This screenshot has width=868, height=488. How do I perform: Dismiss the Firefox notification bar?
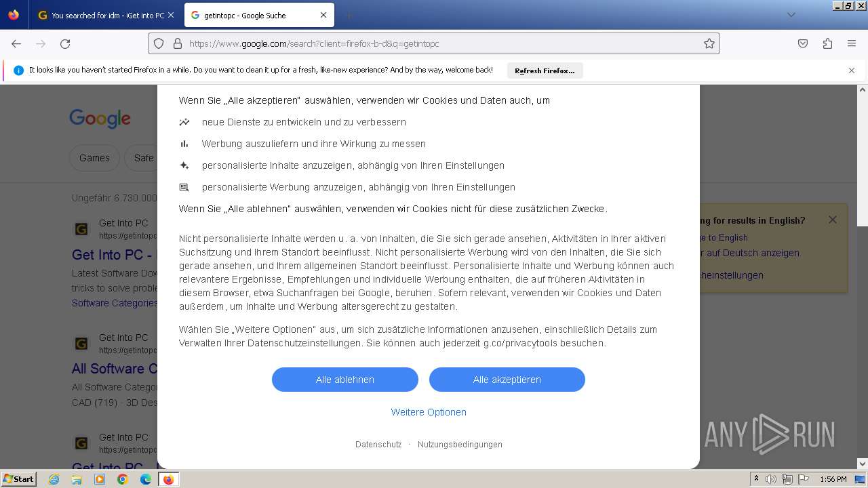coord(852,70)
